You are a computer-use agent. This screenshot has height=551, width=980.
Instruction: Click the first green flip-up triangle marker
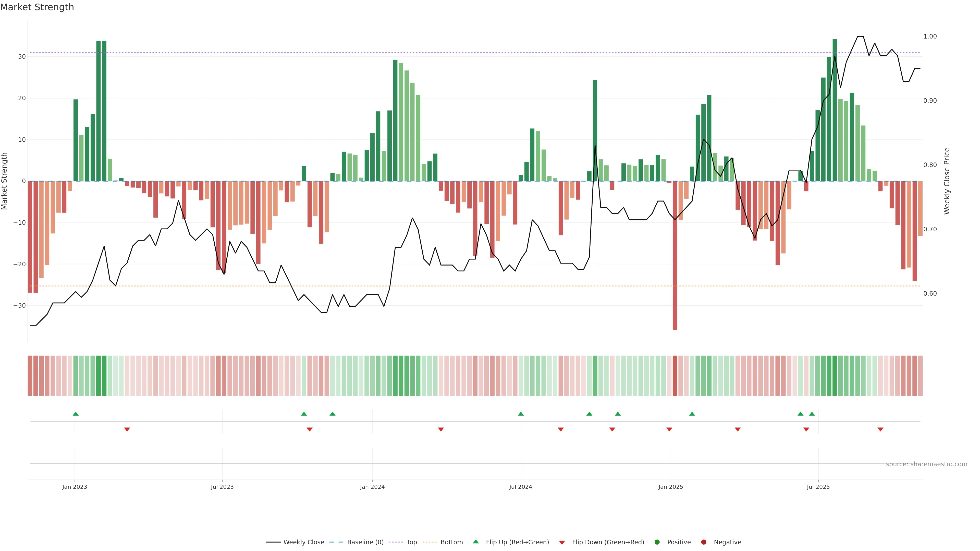(x=76, y=414)
